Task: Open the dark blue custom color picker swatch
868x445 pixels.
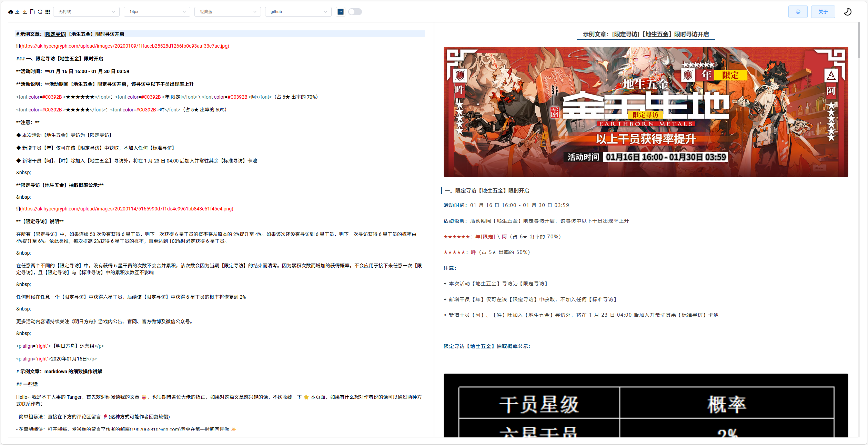Action: pos(341,12)
